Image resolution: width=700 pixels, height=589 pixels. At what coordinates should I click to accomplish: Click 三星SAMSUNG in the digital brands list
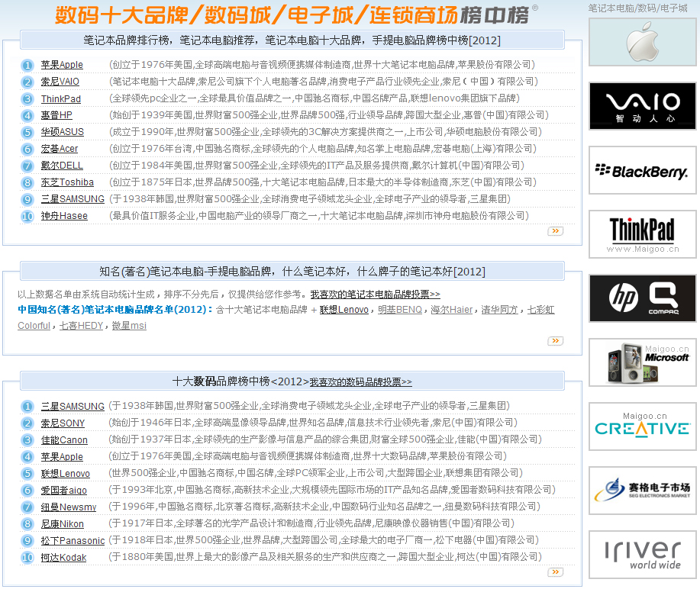coord(73,407)
